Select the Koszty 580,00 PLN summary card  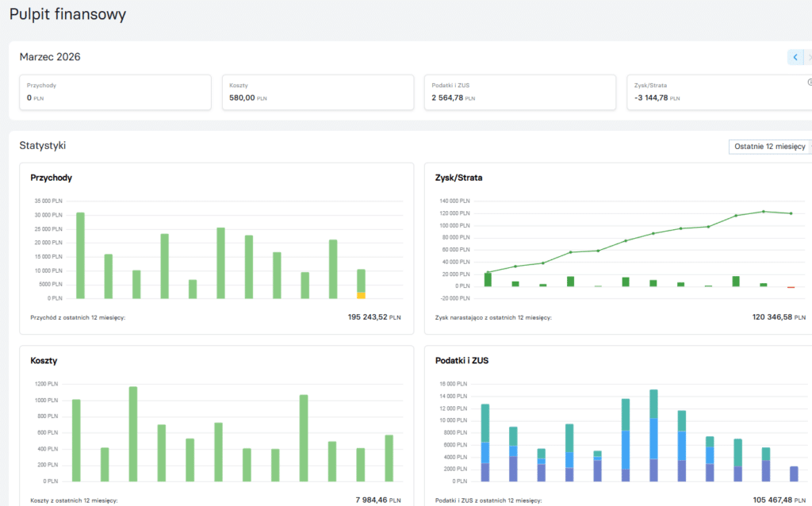(317, 92)
